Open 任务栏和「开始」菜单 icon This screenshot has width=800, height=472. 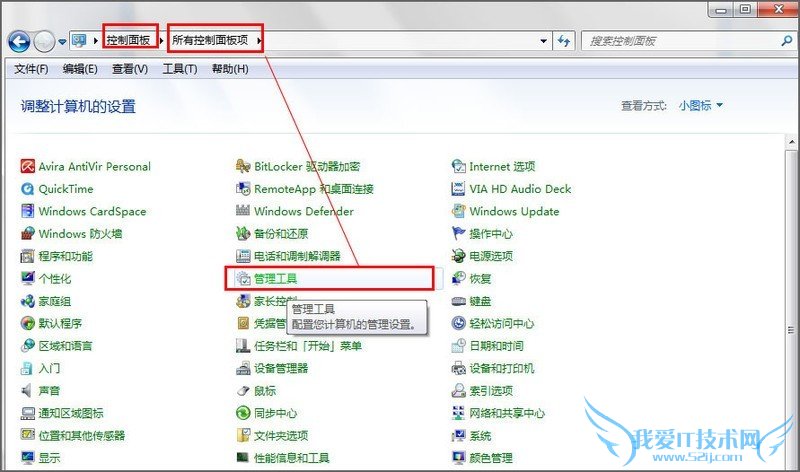pos(243,345)
